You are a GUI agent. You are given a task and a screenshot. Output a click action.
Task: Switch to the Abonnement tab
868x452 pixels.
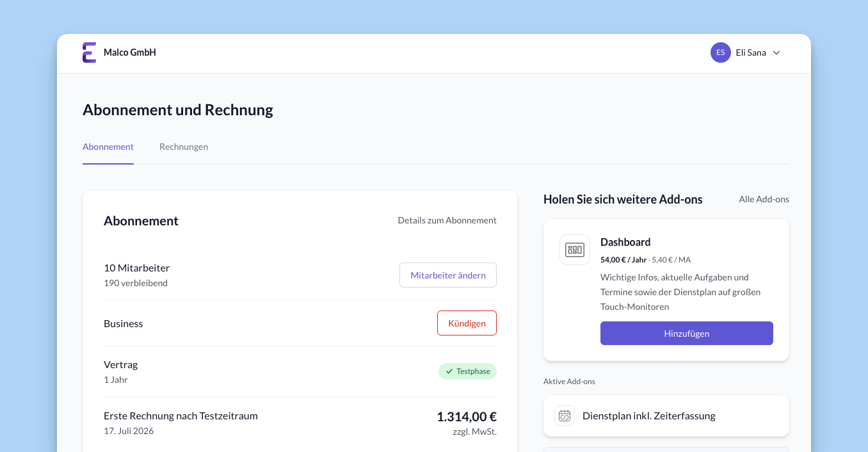click(108, 147)
